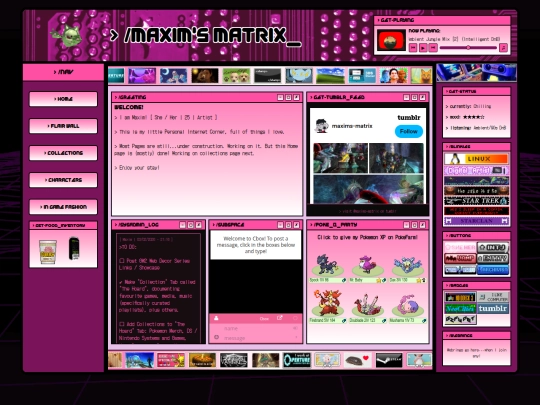Click the purple cat stamp in top row
Screen dimensions: 540x405
[142, 75]
